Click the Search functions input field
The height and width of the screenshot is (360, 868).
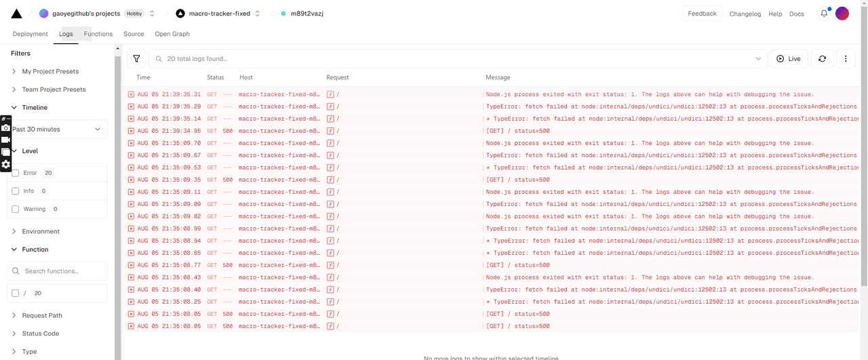(61, 271)
